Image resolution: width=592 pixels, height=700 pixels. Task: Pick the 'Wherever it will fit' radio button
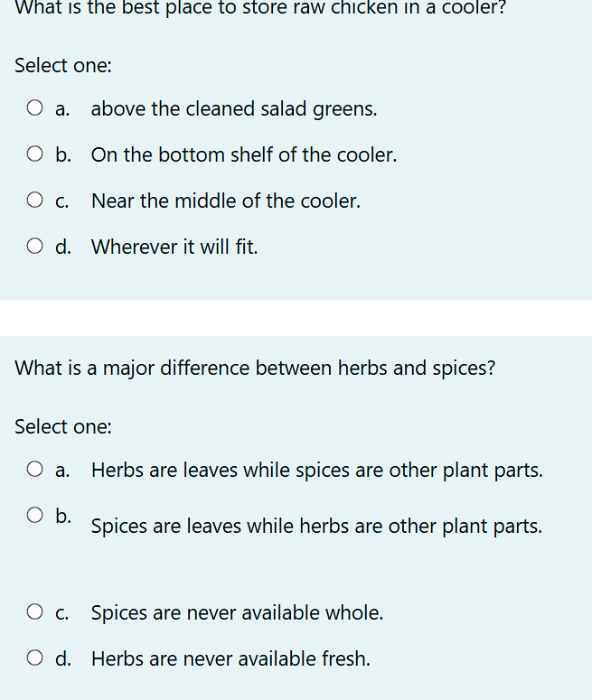click(35, 246)
